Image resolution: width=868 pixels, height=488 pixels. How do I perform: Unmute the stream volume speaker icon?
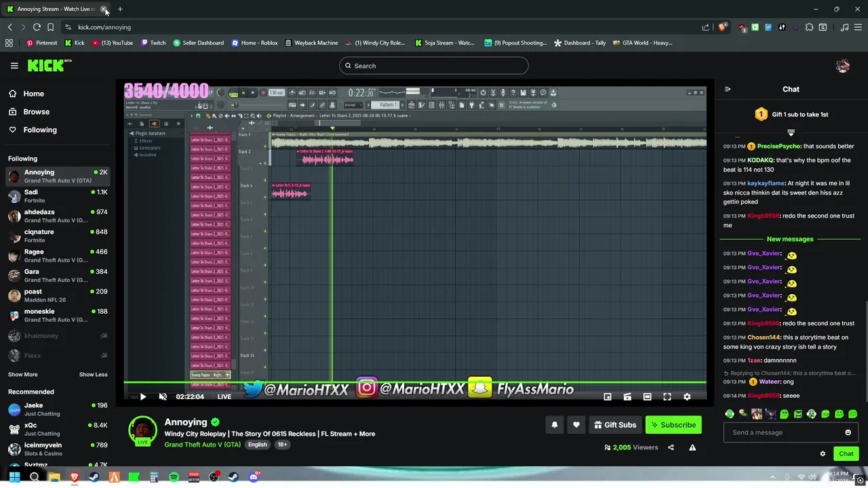163,396
